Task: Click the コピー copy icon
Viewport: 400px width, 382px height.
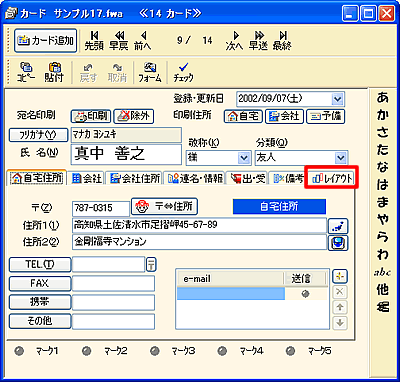Action: 26,72
